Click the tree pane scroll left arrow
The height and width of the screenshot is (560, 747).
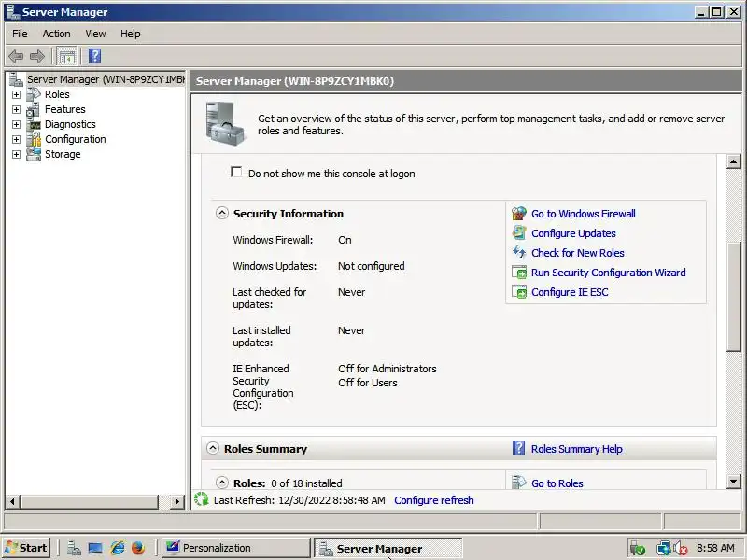(x=12, y=501)
